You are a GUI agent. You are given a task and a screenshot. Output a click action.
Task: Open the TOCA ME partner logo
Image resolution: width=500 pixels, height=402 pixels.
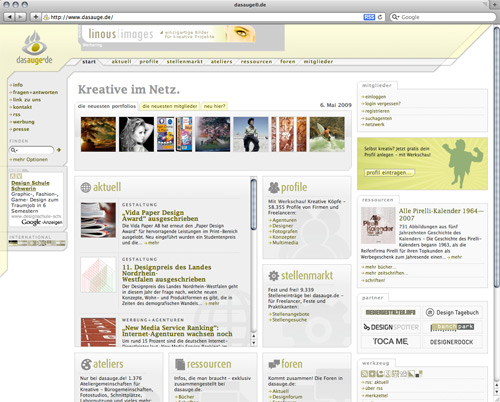click(x=390, y=342)
